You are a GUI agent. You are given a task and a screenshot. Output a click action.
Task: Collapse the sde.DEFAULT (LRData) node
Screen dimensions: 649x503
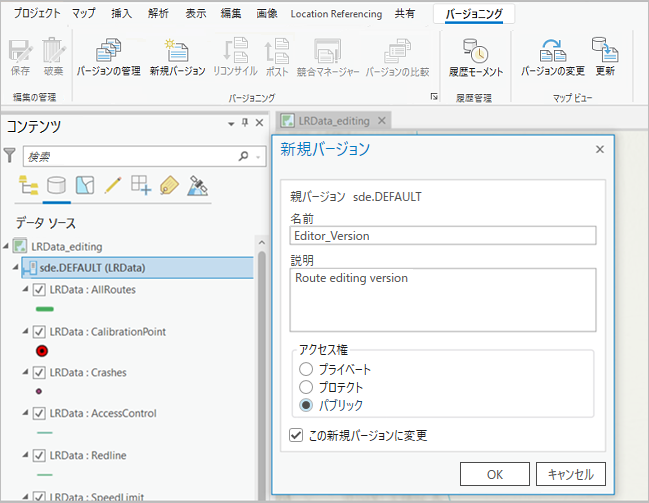pyautogui.click(x=15, y=267)
